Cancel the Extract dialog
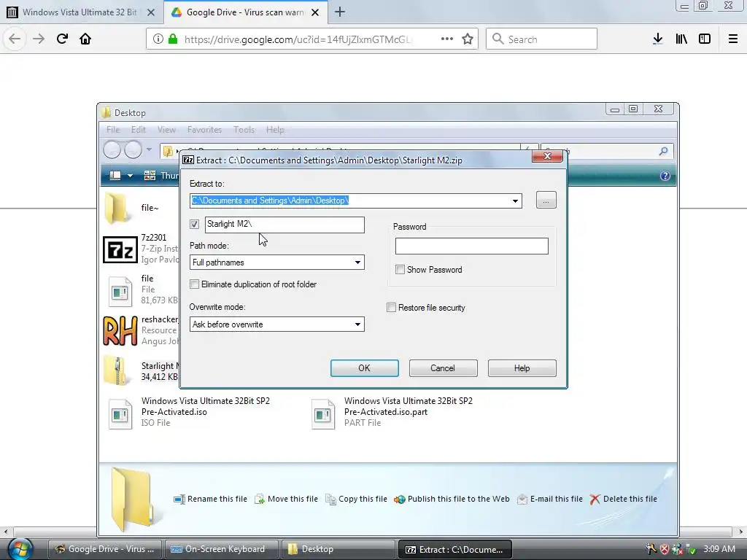747x560 pixels. point(443,368)
